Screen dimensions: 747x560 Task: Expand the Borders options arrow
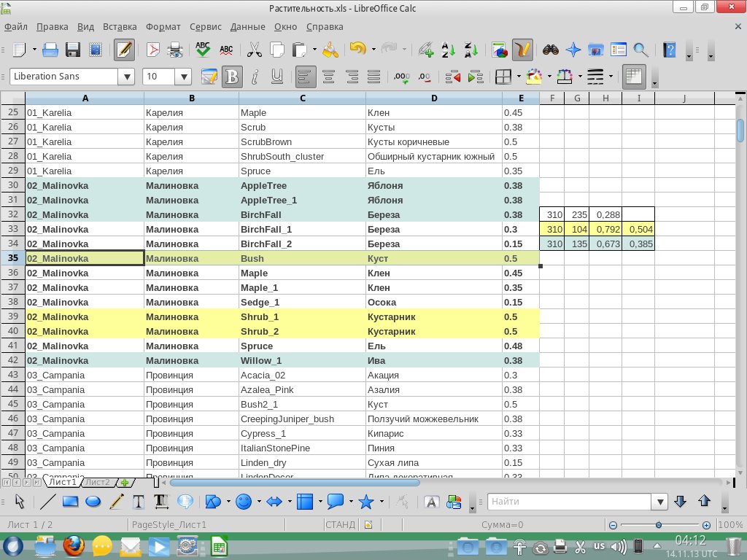(x=519, y=77)
